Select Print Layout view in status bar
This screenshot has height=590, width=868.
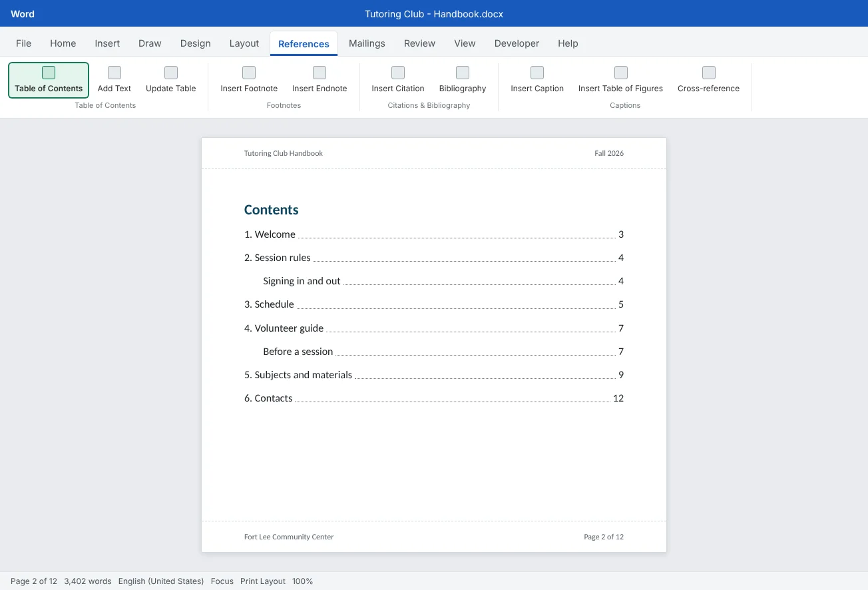tap(263, 581)
